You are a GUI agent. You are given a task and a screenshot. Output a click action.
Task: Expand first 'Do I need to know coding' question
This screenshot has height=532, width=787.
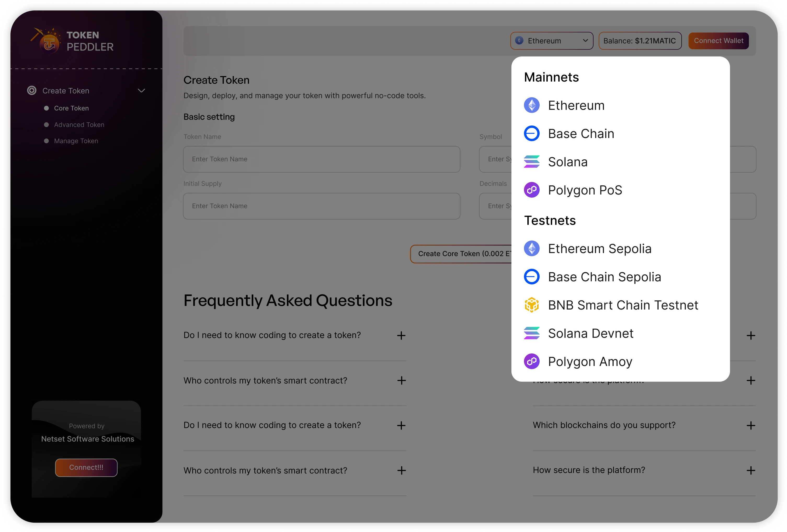[401, 336]
